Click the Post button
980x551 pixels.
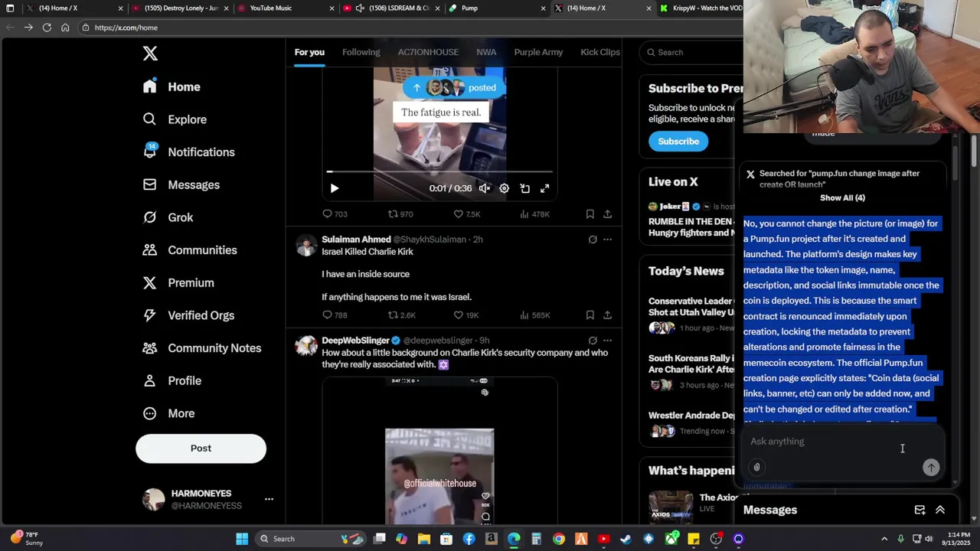click(201, 448)
